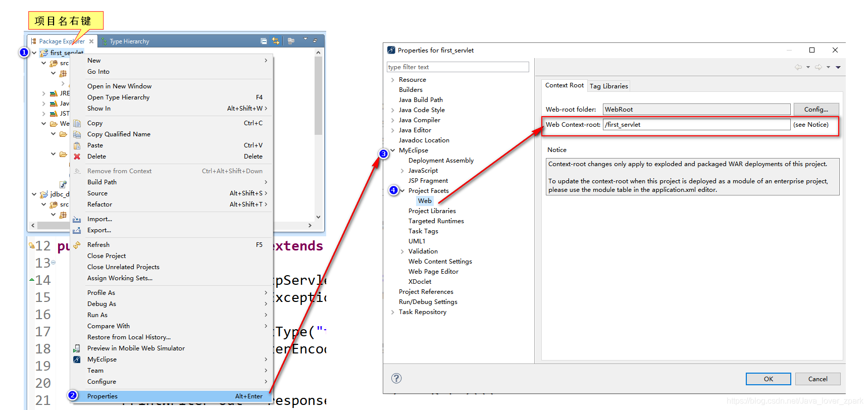This screenshot has height=410, width=868.
Task: Switch to the Tag Libraries tab
Action: pos(609,86)
